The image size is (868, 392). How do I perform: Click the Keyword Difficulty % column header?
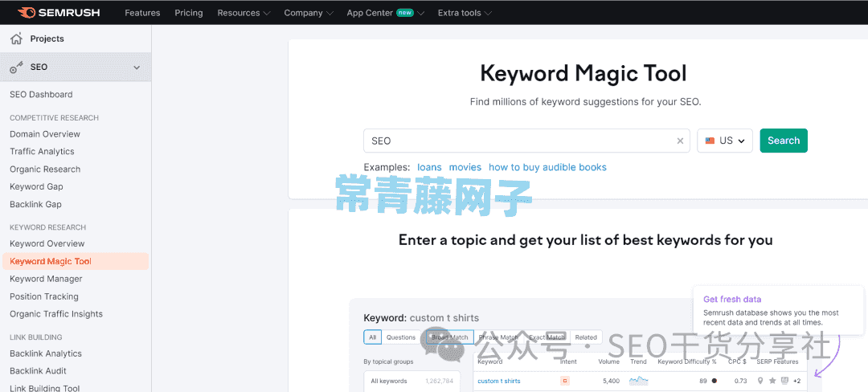click(687, 361)
